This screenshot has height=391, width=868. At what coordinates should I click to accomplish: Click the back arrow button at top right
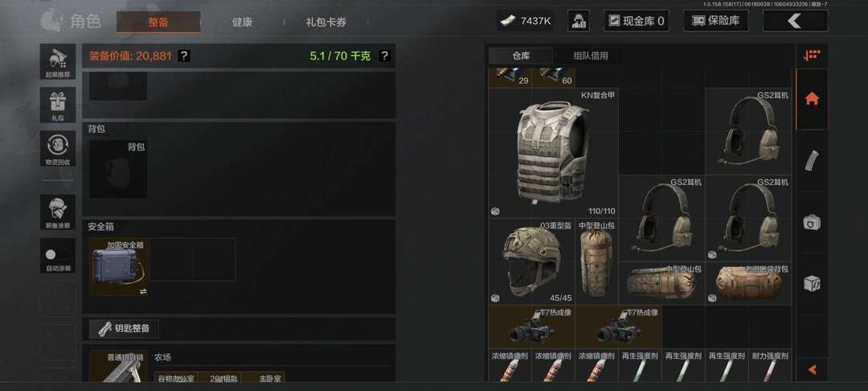pyautogui.click(x=795, y=21)
